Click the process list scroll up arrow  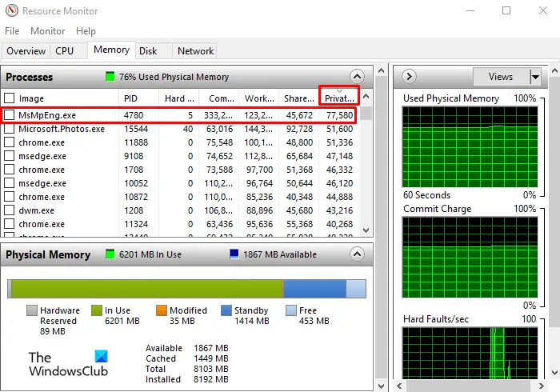coord(366,96)
